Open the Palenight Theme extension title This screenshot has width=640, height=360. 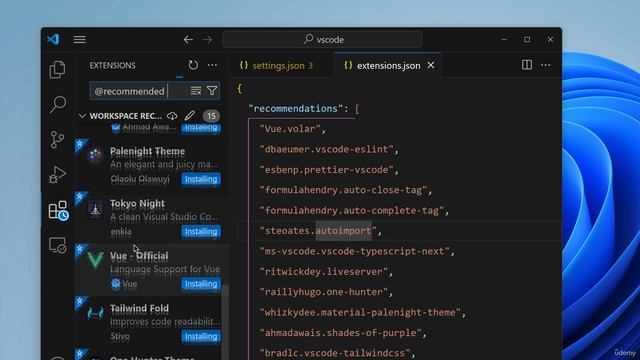pos(147,151)
